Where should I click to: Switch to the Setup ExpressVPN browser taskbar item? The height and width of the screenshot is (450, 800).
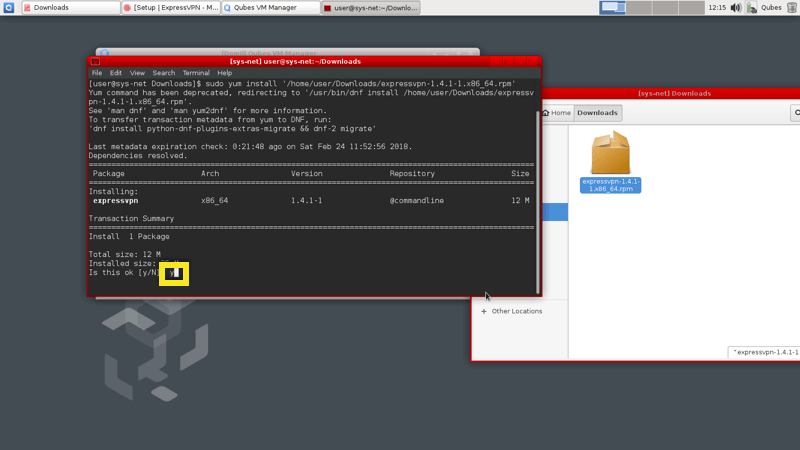(171, 8)
